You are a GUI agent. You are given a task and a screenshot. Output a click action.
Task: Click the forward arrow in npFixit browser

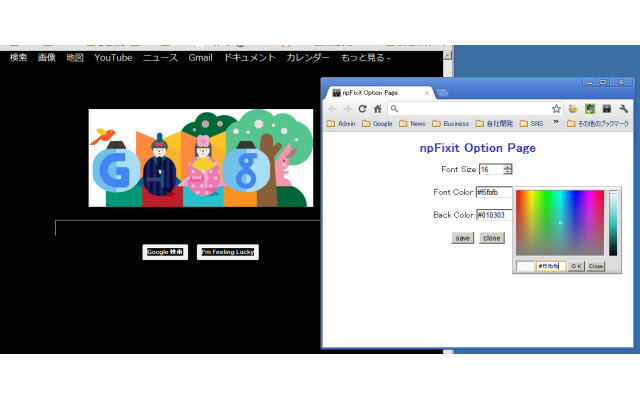click(x=347, y=109)
